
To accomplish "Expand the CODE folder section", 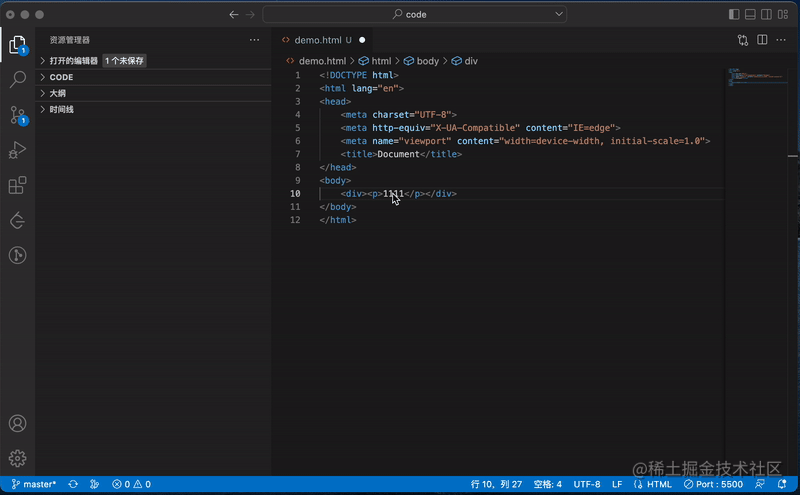I will pos(153,77).
